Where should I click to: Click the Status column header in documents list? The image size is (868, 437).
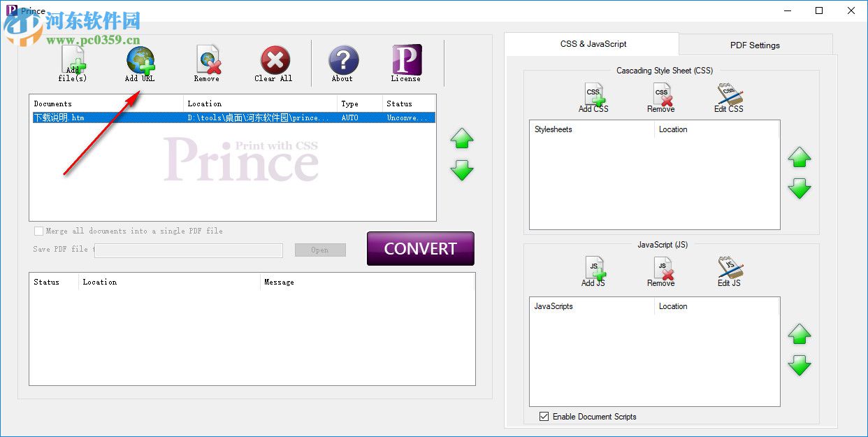coord(409,103)
